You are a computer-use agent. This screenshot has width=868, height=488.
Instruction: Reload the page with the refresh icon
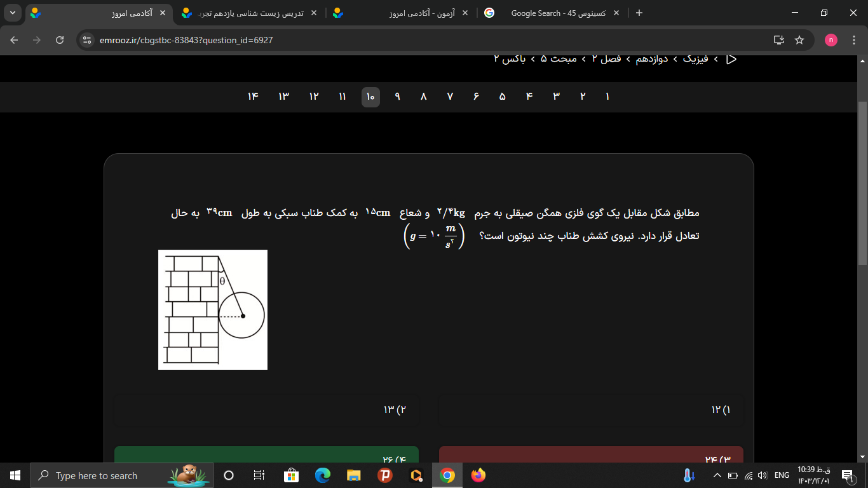tap(60, 40)
